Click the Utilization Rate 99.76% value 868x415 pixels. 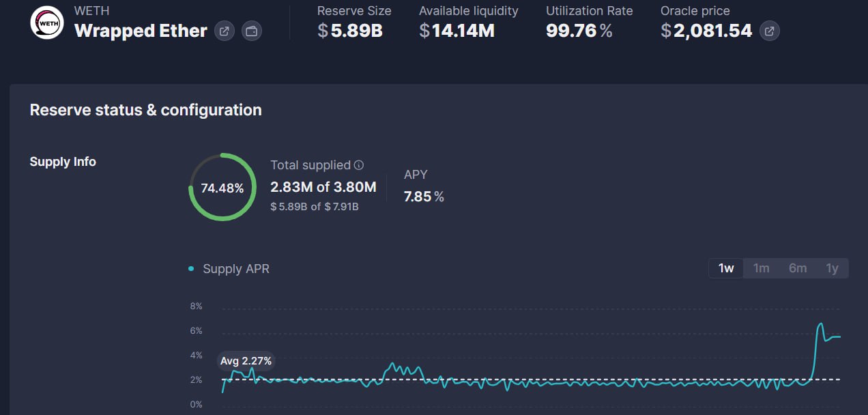pos(579,31)
